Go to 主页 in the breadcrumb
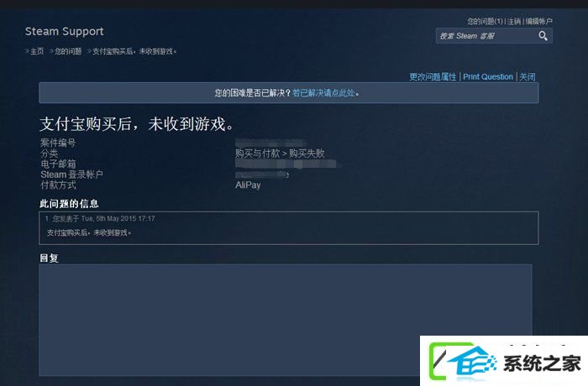The image size is (588, 386). pos(37,51)
